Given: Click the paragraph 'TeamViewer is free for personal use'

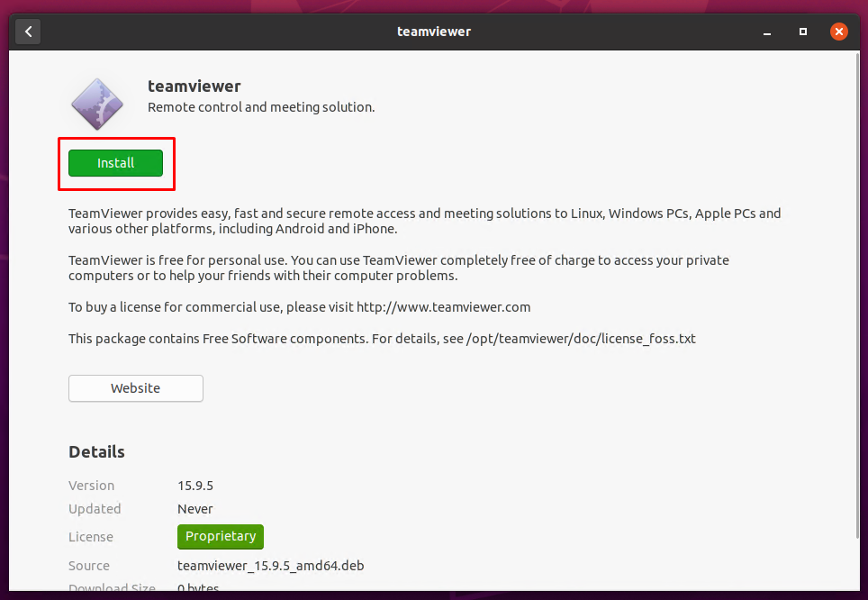Looking at the screenshot, I should coord(399,268).
